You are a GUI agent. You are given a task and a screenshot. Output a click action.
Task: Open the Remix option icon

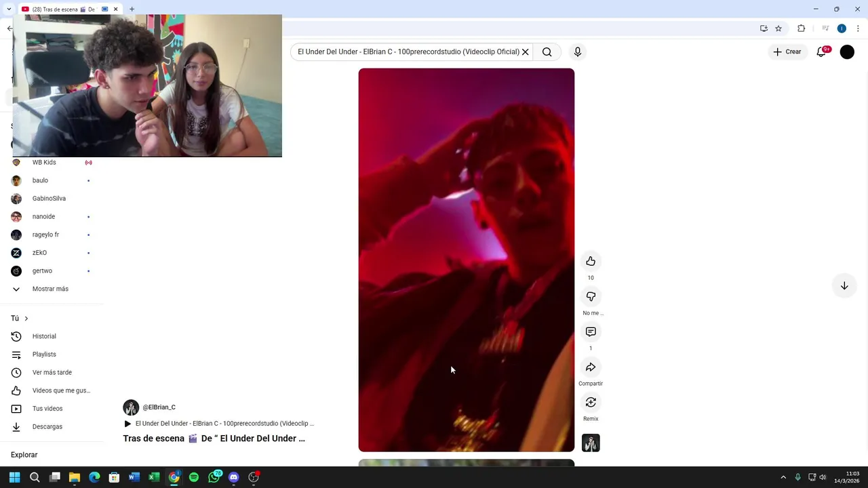click(x=591, y=403)
